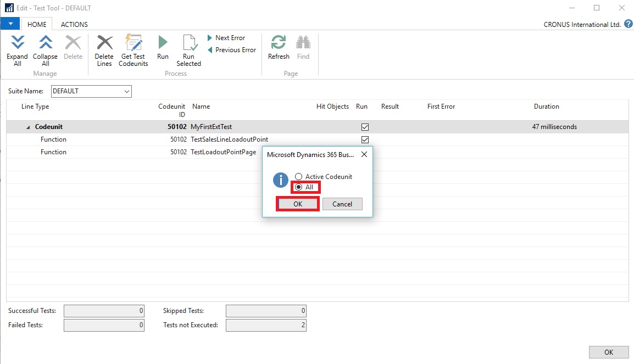The width and height of the screenshot is (634, 364).
Task: Collapse the MyFirstExtTest codeunit tree node
Action: pyautogui.click(x=28, y=127)
